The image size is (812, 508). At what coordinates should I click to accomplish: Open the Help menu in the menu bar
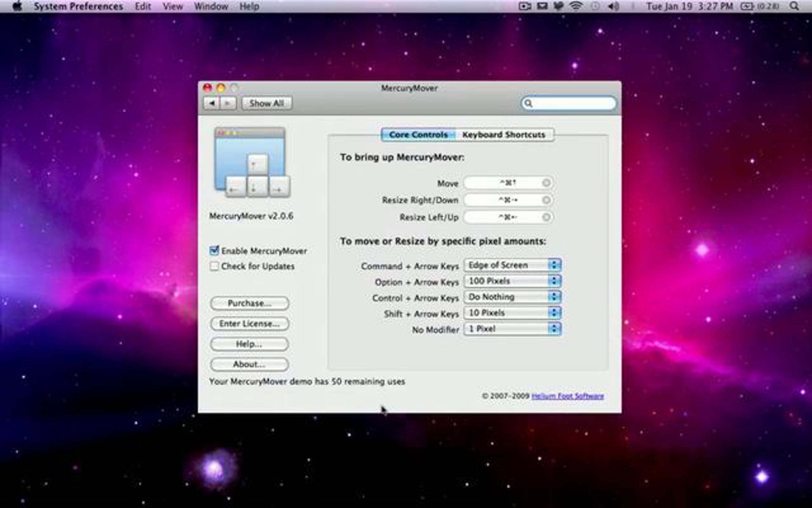pos(249,6)
